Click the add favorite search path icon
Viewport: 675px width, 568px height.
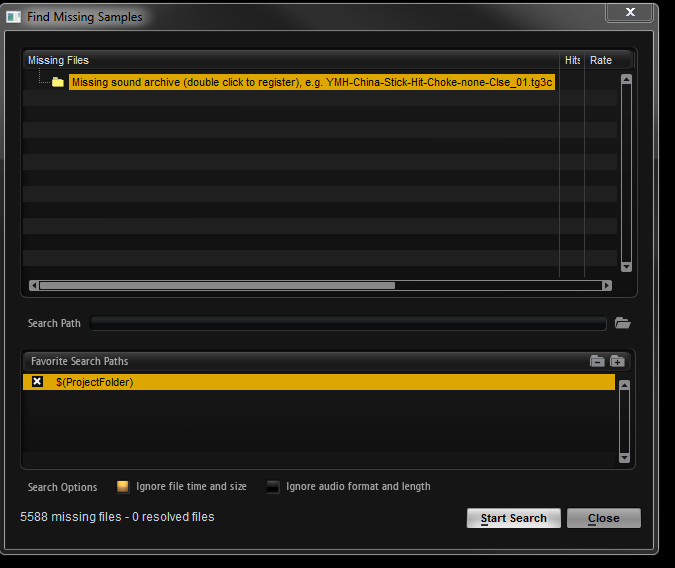[617, 361]
